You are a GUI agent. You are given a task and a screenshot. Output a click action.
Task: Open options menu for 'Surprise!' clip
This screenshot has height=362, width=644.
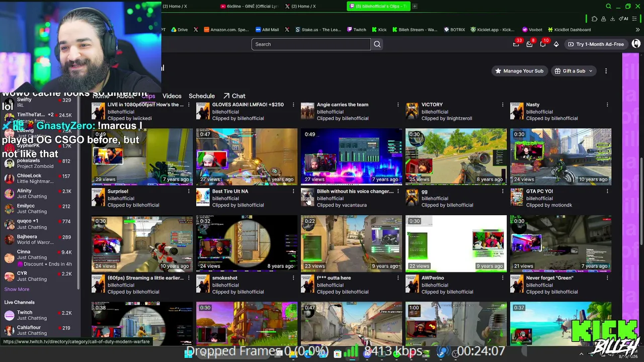(x=189, y=191)
